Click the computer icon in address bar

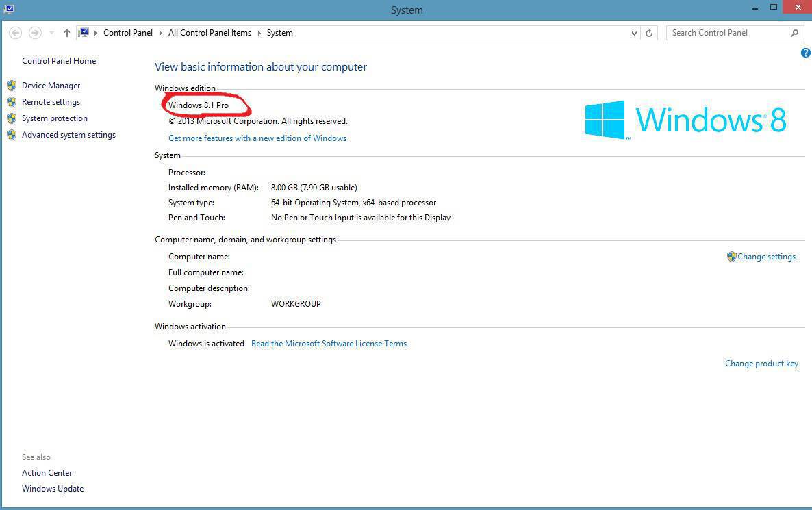[84, 33]
